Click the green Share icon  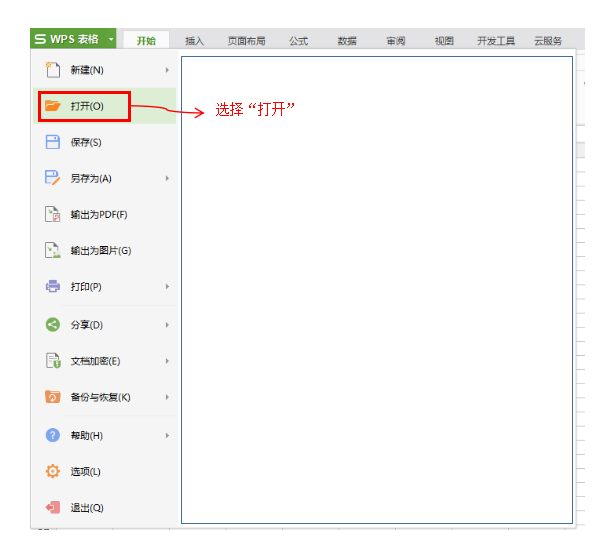(53, 324)
